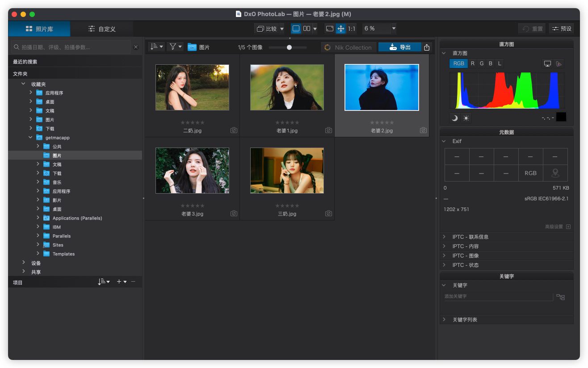The width and height of the screenshot is (588, 368).
Task: Click the 预设 presets button
Action: (x=561, y=29)
